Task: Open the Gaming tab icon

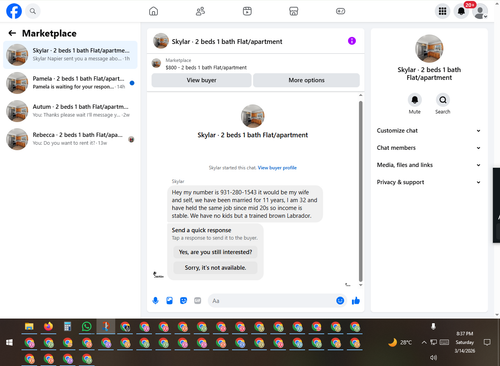Action: pyautogui.click(x=340, y=11)
